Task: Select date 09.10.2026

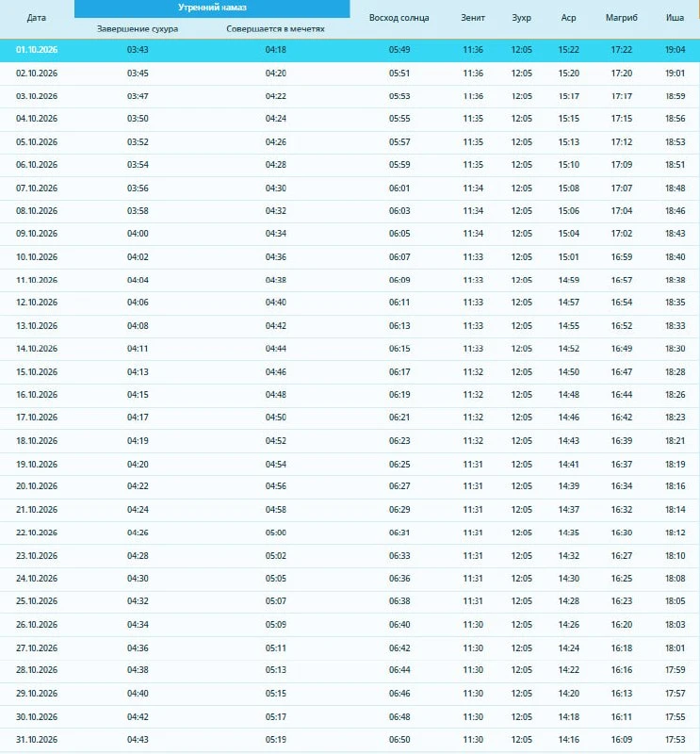Action: [37, 233]
